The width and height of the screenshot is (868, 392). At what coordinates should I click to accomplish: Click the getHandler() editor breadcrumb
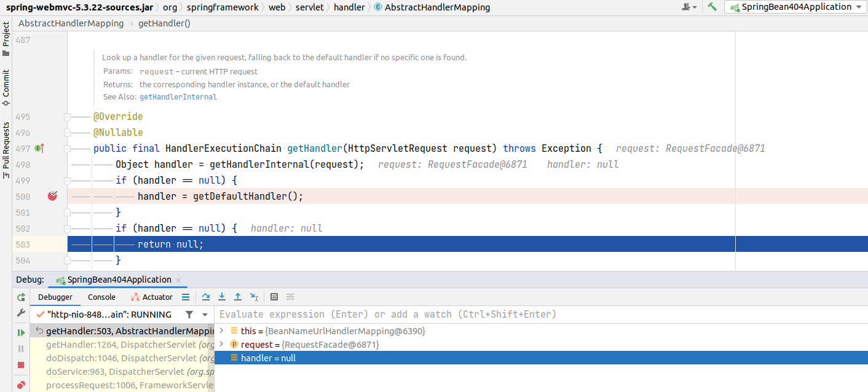click(x=165, y=23)
